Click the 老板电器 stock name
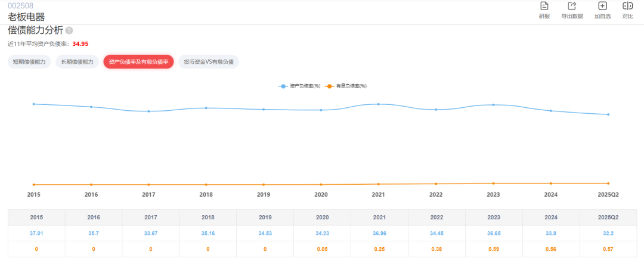644x261 pixels. (x=26, y=17)
